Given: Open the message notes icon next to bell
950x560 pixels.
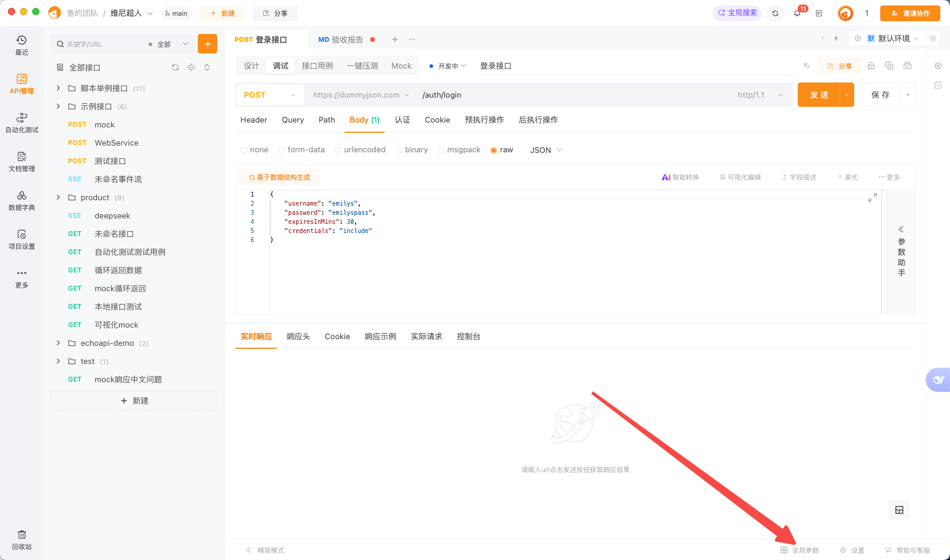Looking at the screenshot, I should pyautogui.click(x=819, y=13).
